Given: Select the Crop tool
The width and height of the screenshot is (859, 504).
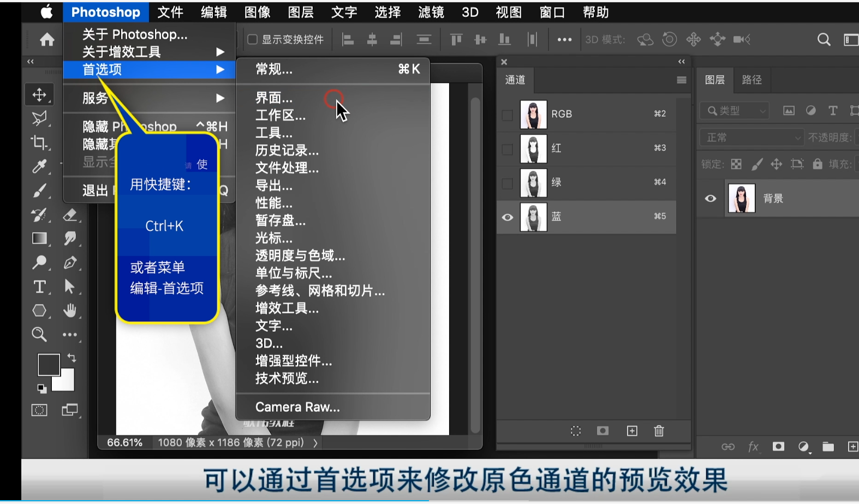Looking at the screenshot, I should [39, 142].
